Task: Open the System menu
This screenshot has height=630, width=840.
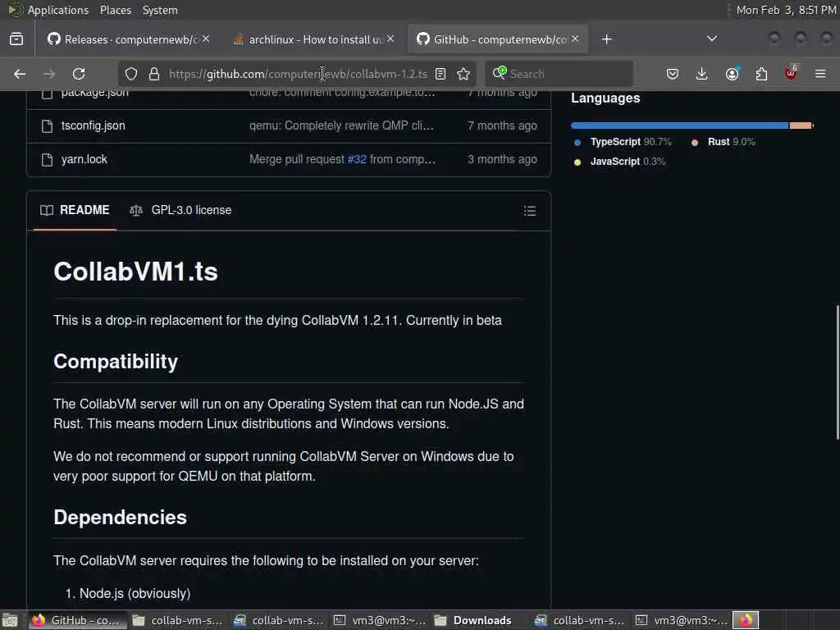Action: 160,10
